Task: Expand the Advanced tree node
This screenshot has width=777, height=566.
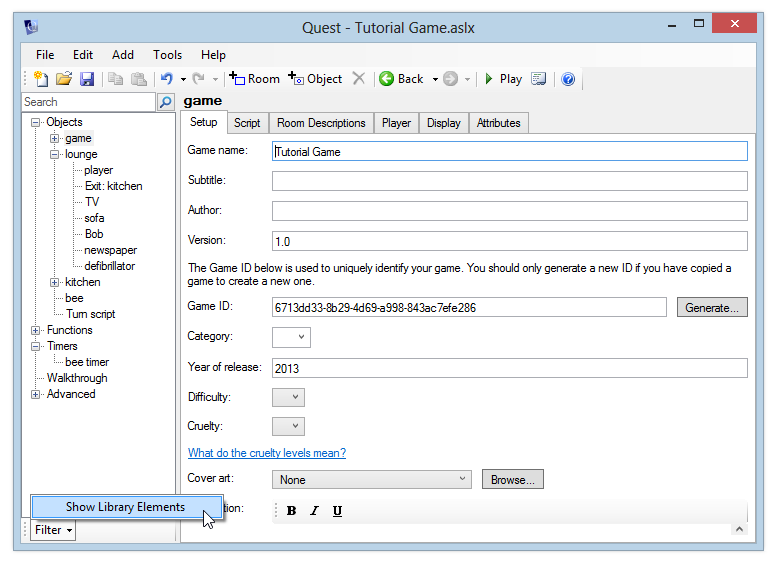Action: point(35,394)
